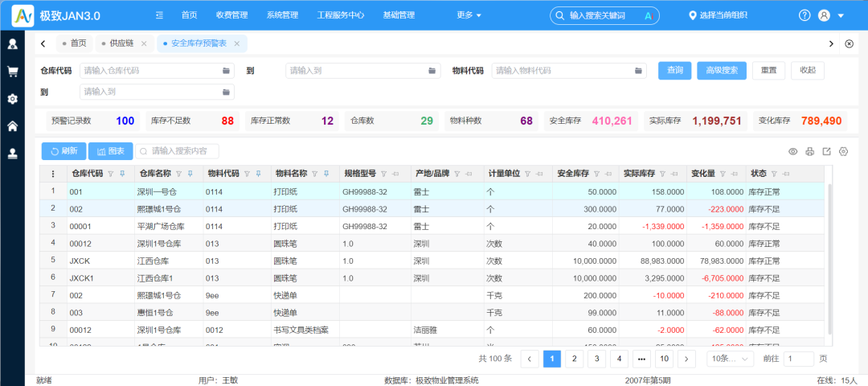The image size is (868, 386).
Task: Expand the user account dropdown arrow
Action: (841, 16)
